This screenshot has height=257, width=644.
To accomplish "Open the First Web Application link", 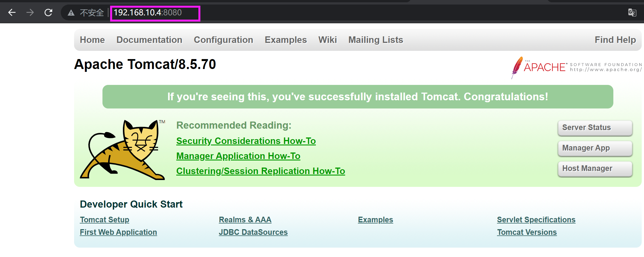I will coord(118,232).
